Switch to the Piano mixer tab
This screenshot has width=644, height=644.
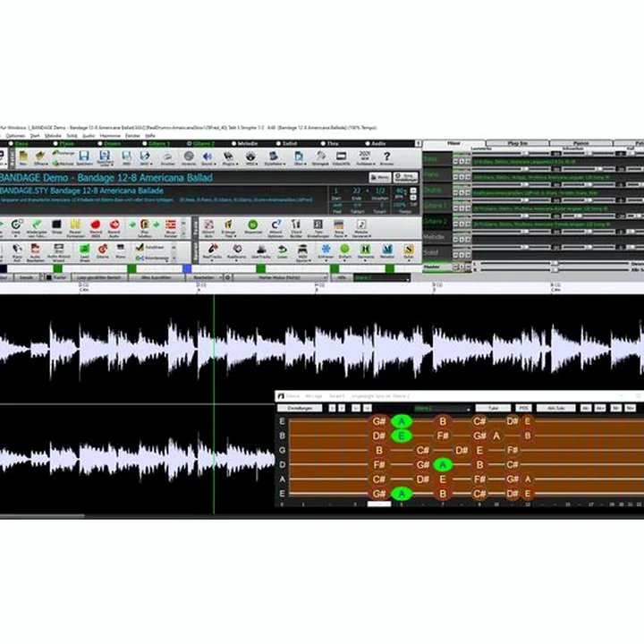[580, 143]
